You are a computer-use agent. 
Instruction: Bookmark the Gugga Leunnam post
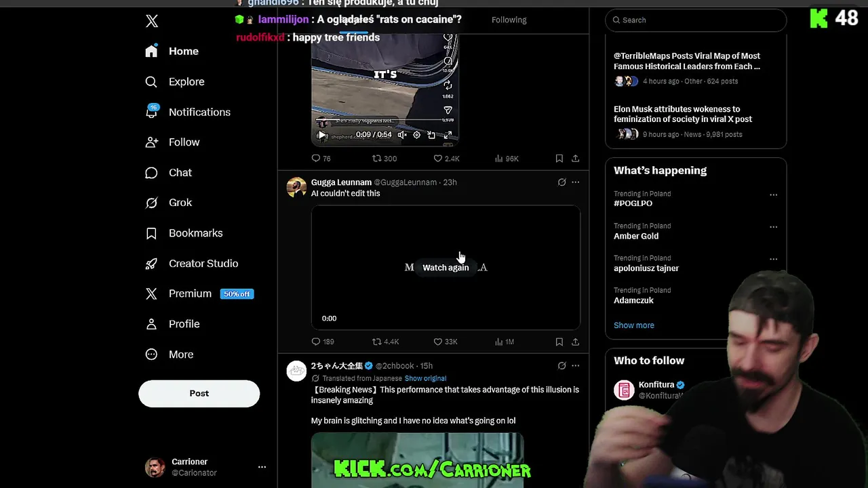tap(559, 342)
